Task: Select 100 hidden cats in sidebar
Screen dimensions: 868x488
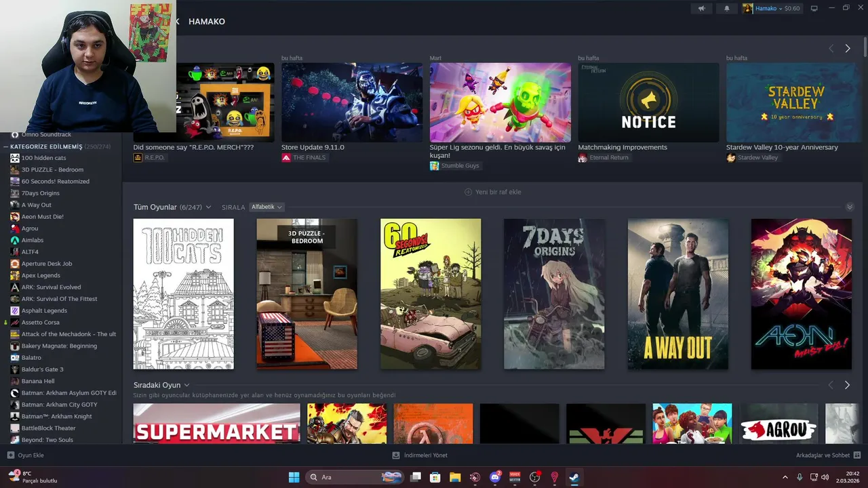Action: coord(43,158)
